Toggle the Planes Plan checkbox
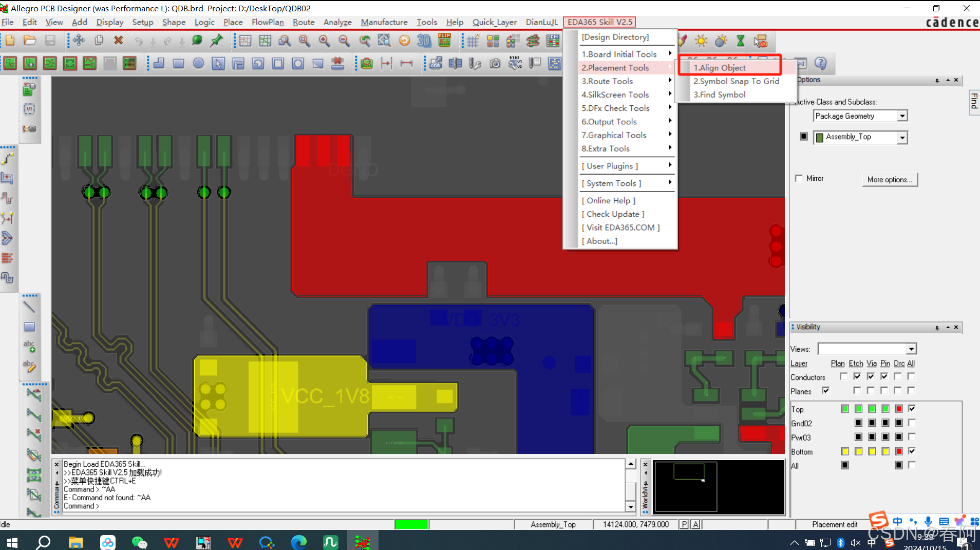980x550 pixels. tap(825, 390)
